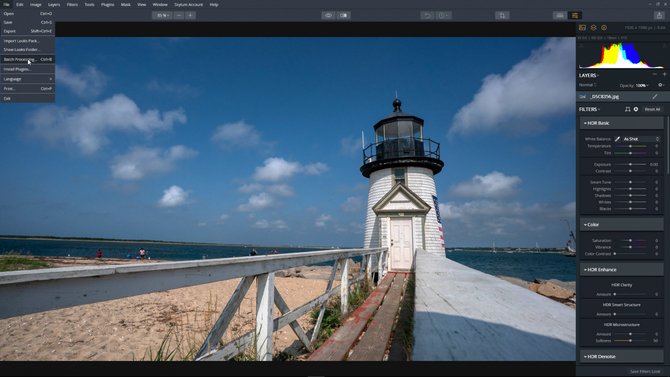
Task: Add a new layer with plus icon
Action: click(x=664, y=74)
